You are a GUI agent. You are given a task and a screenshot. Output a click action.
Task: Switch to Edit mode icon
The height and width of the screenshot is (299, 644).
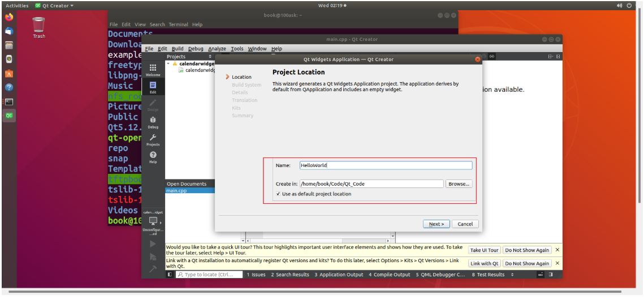pyautogui.click(x=153, y=87)
